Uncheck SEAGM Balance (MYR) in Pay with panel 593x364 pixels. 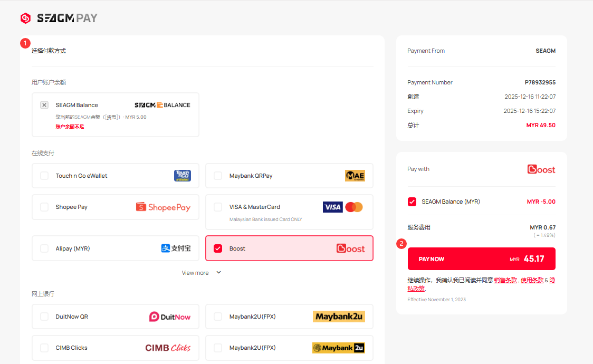click(412, 202)
